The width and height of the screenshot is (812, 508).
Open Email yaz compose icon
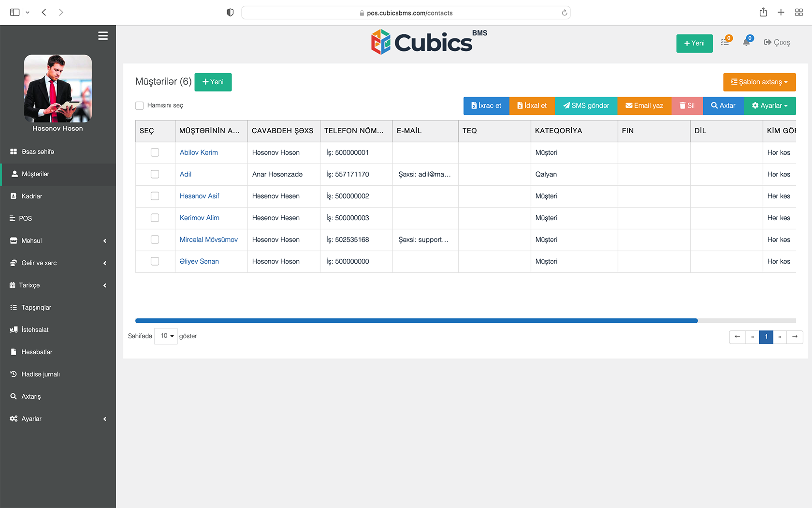[629, 105]
